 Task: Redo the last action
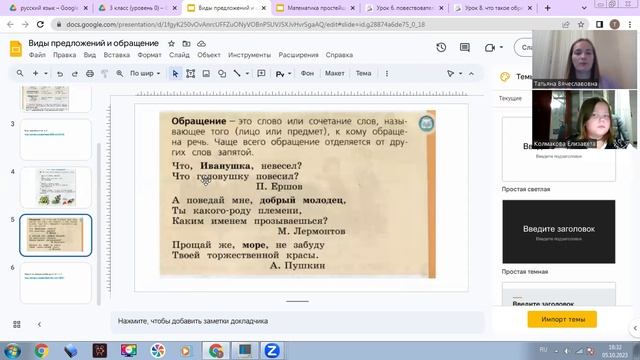click(x=75, y=74)
